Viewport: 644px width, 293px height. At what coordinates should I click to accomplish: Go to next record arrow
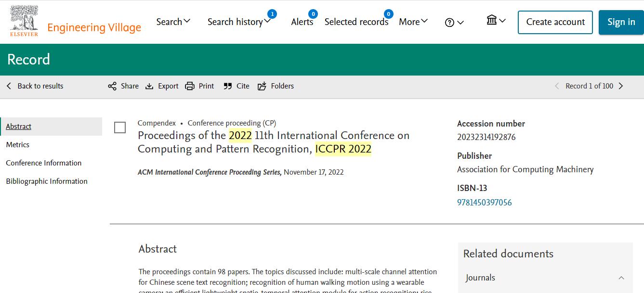pos(621,86)
